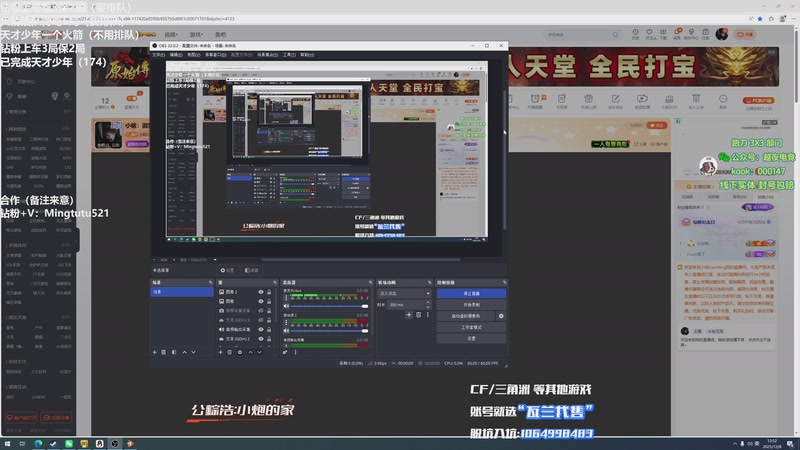
Task: Open source properties gear in Sources panel
Action: [240, 352]
